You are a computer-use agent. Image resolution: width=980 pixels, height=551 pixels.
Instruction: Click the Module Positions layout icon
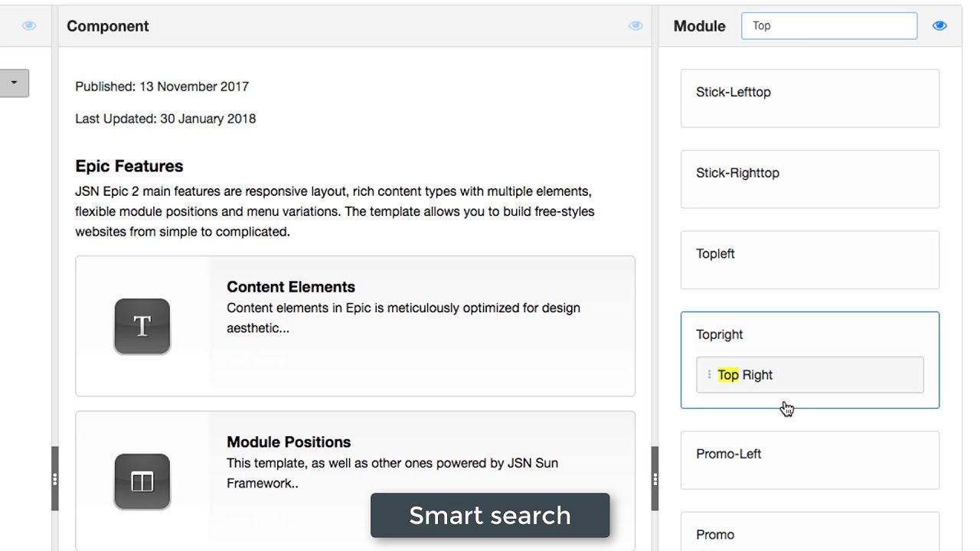pyautogui.click(x=142, y=481)
